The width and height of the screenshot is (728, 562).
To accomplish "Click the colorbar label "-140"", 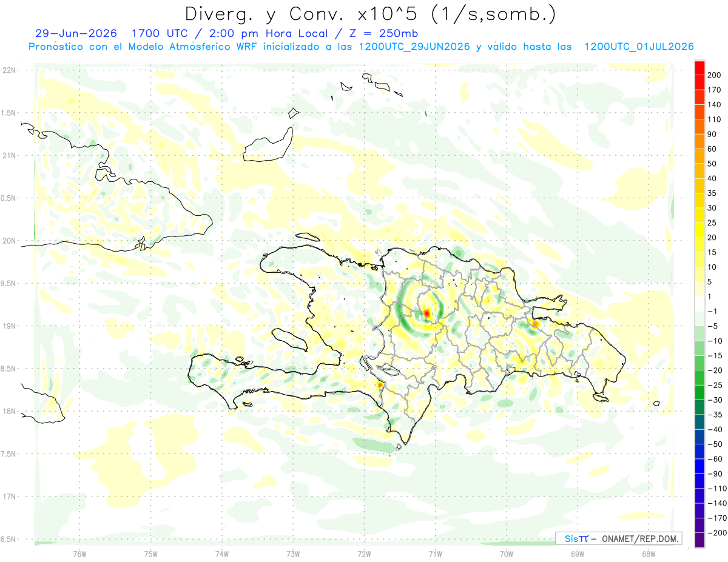I will [717, 503].
